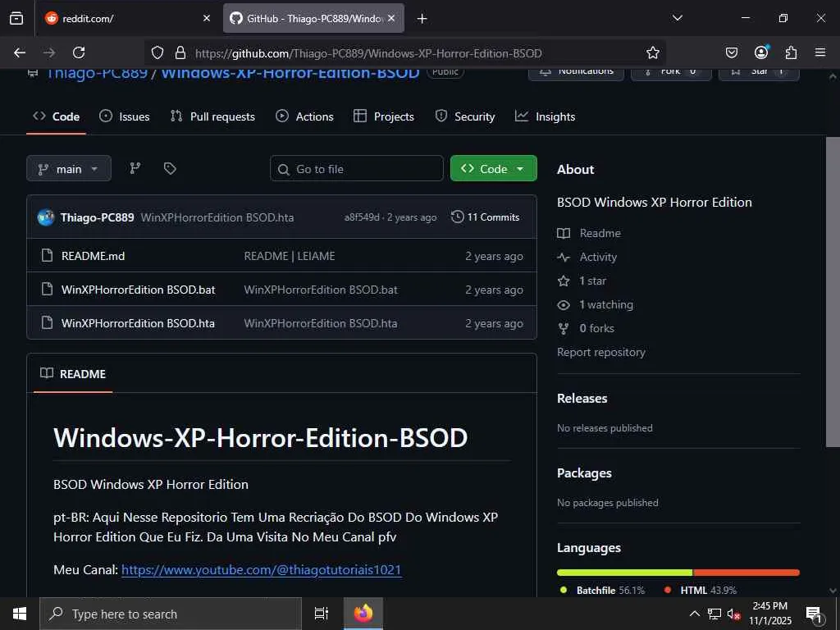The image size is (840, 630).
Task: Open the muted volume tray icon
Action: click(x=733, y=614)
